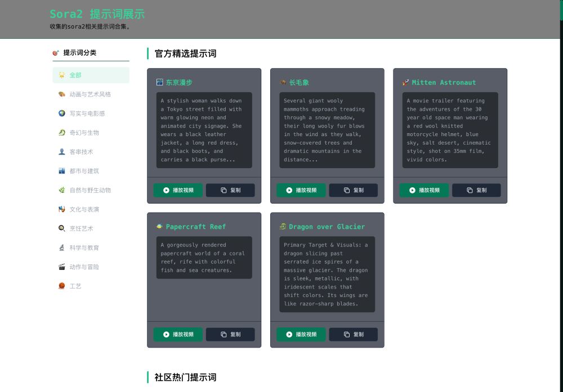Click the microscope icon beside 科学与教育

(x=62, y=247)
